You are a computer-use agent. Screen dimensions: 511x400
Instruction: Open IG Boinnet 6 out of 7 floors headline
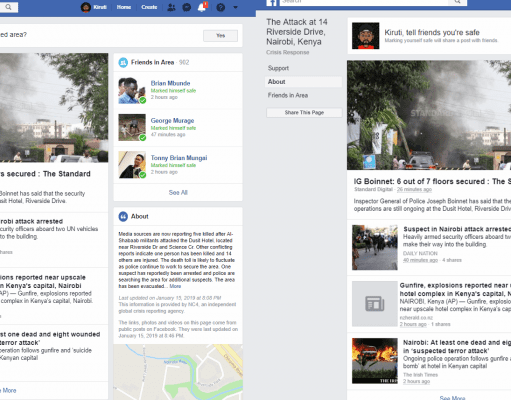coord(432,181)
